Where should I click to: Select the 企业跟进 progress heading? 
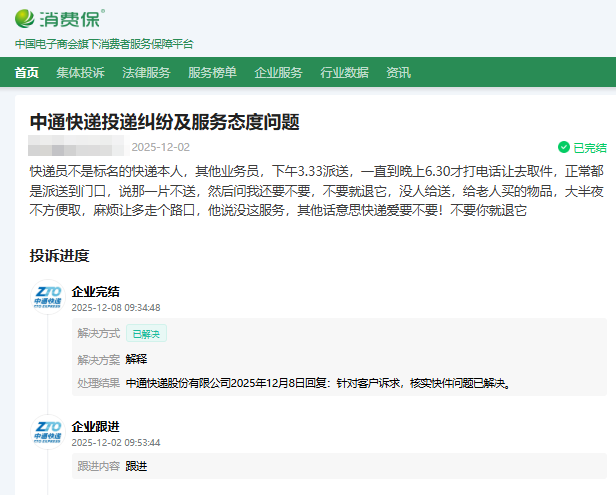[96, 426]
